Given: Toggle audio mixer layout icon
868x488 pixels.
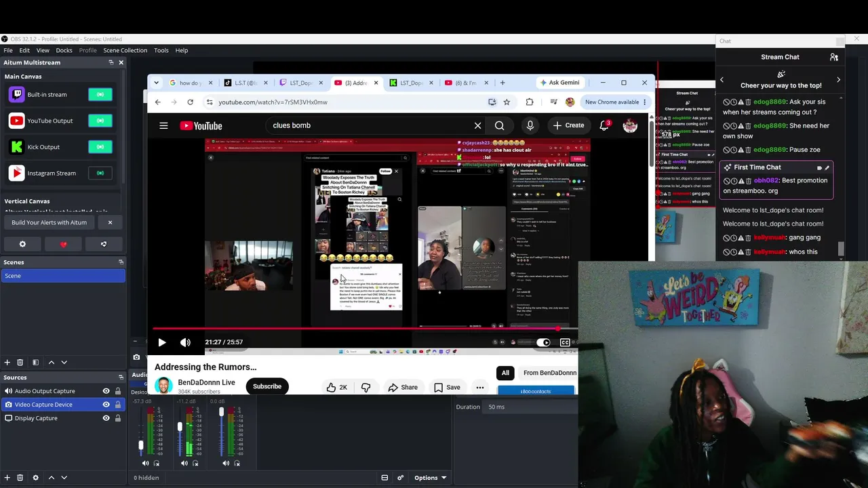Looking at the screenshot, I should (x=384, y=478).
